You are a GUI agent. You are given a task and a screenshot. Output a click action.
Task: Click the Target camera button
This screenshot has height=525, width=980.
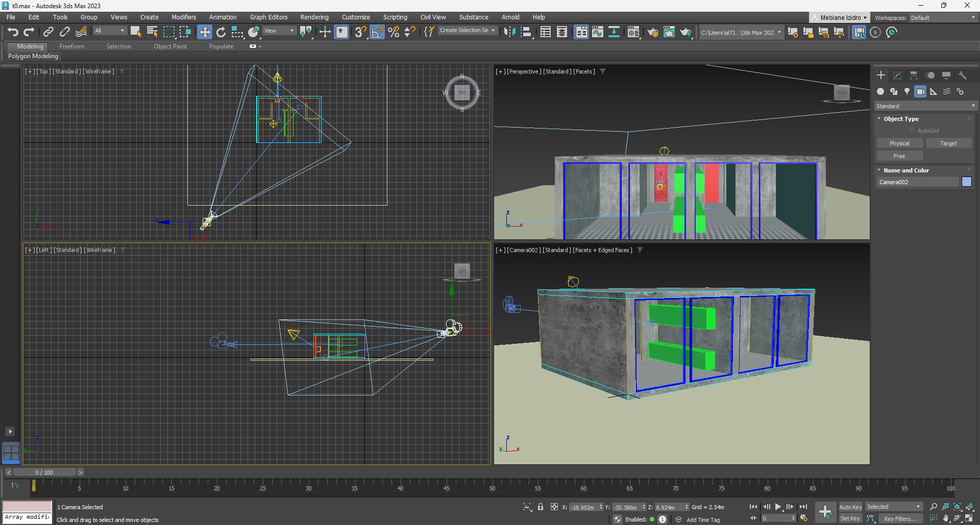[x=948, y=143]
